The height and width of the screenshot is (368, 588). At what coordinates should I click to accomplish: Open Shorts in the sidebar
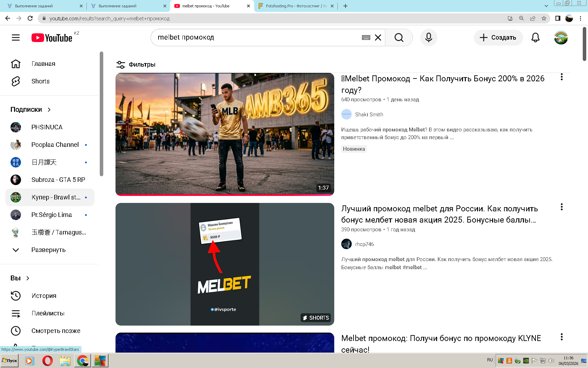pyautogui.click(x=40, y=81)
